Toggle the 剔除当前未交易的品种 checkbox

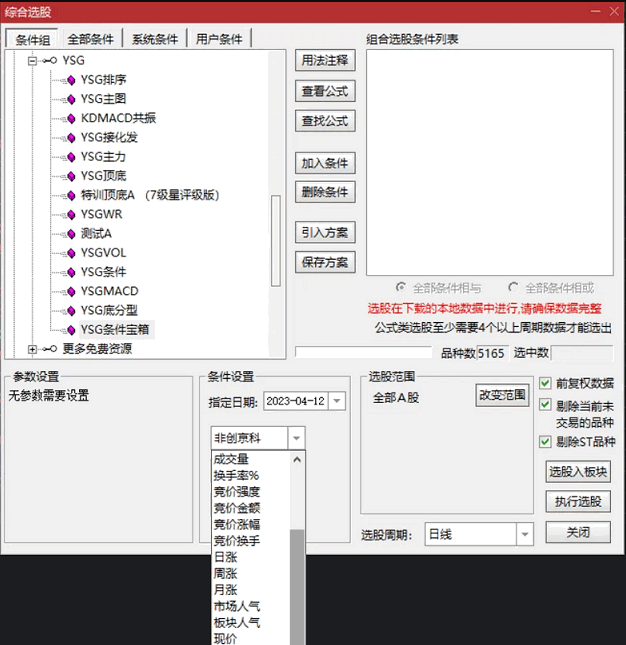545,405
